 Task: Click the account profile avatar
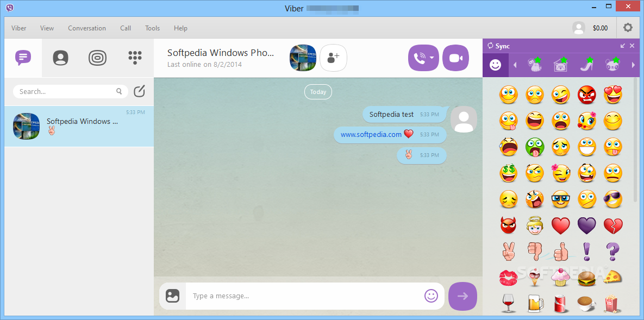pos(579,28)
